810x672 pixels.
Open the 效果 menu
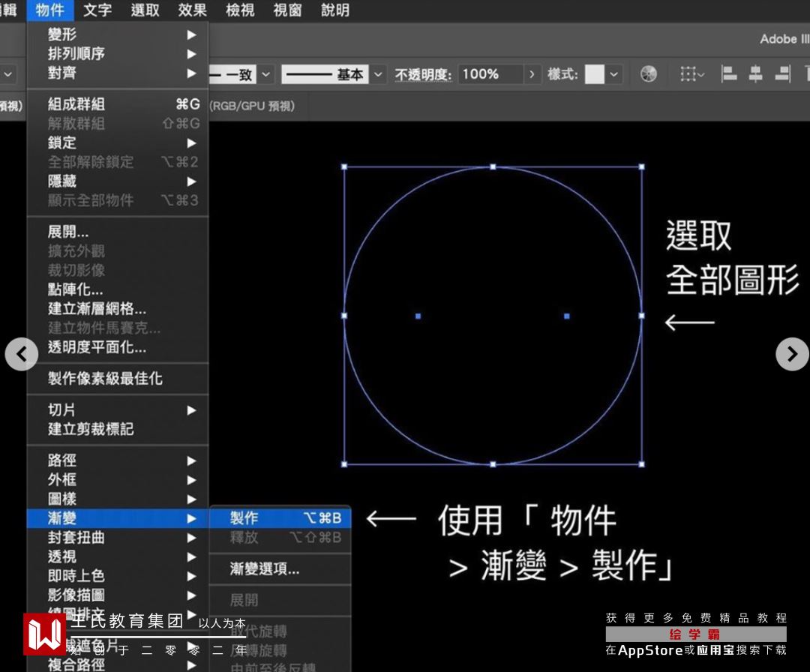pos(193,10)
